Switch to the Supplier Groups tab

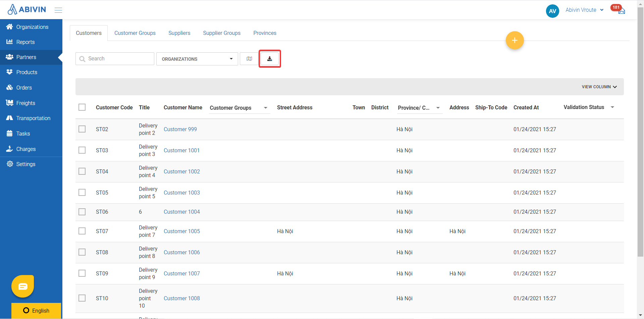pos(222,33)
